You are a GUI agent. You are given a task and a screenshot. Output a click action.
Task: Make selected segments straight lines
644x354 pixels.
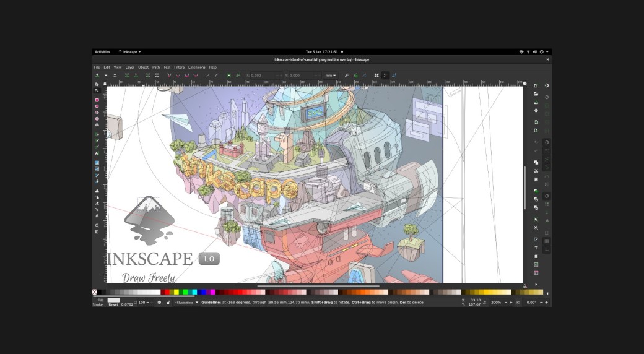point(208,76)
